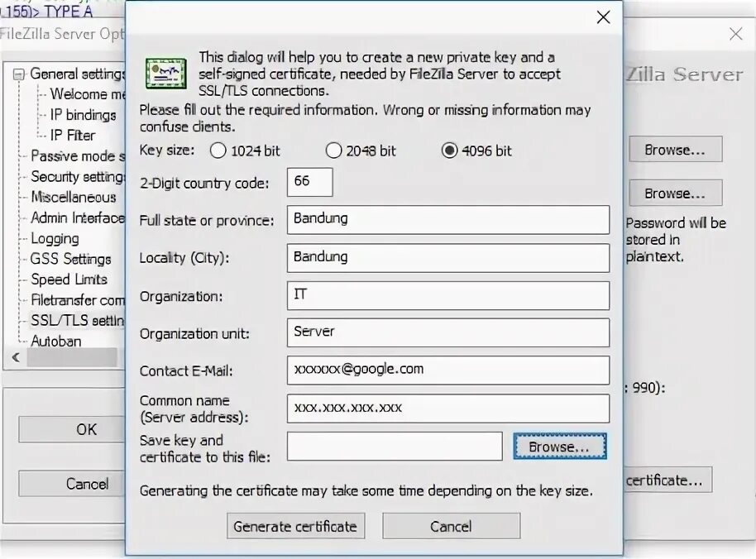Click the Organization unit input field

point(448,332)
